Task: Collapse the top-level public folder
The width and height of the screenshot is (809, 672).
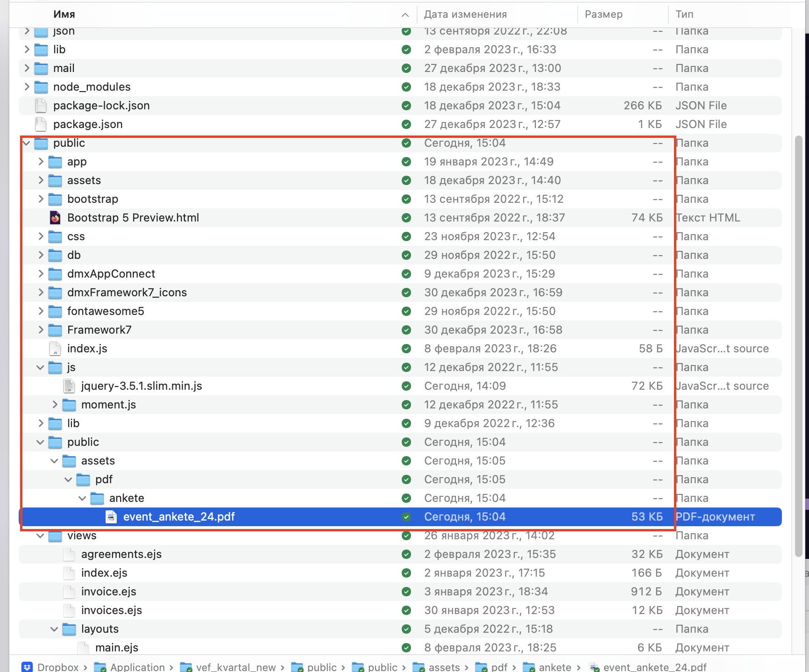Action: coord(27,143)
